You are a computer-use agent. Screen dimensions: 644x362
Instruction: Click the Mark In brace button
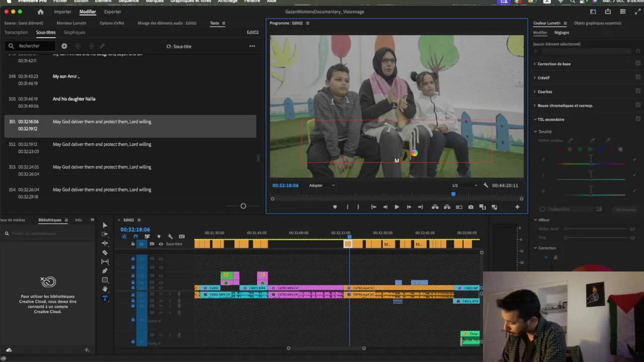click(x=347, y=207)
